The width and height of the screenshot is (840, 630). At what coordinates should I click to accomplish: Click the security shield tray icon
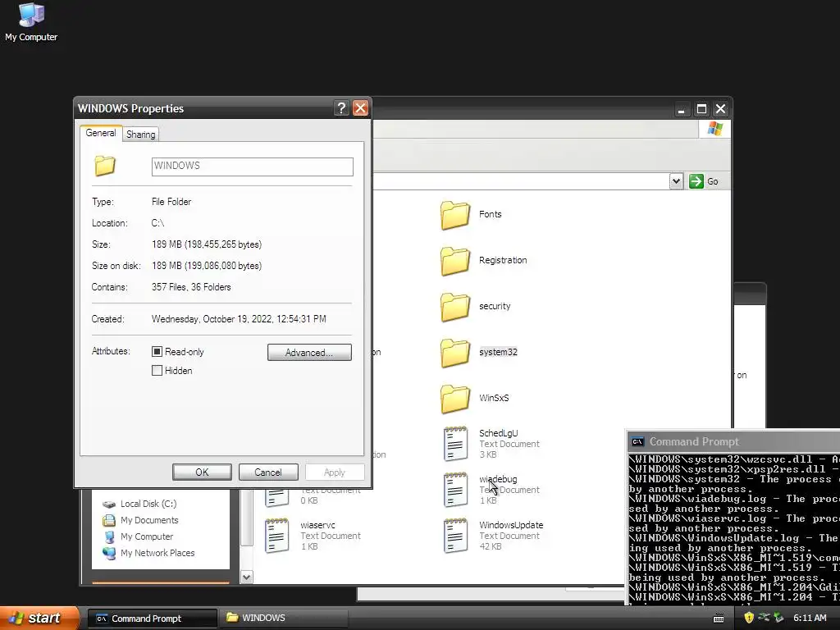click(x=749, y=618)
